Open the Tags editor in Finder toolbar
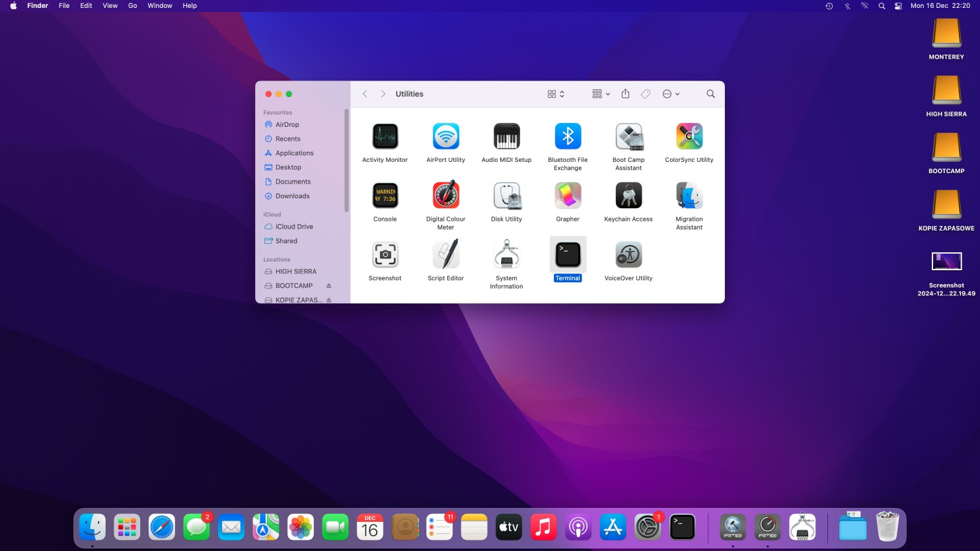The image size is (980, 551). [x=646, y=94]
